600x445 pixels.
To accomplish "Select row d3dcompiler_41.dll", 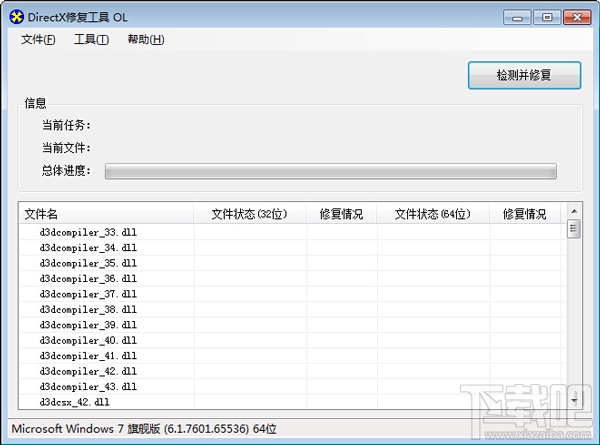I will coord(293,356).
